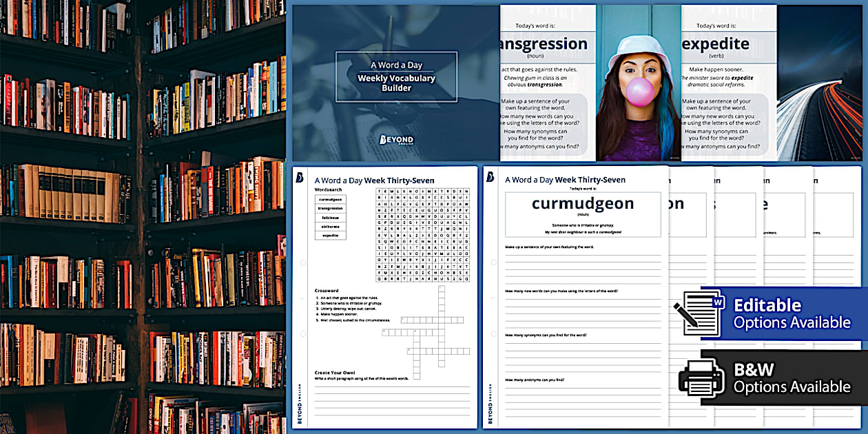The width and height of the screenshot is (868, 434).
Task: Click the 'Create Your Own' writing lines
Action: pos(393,398)
